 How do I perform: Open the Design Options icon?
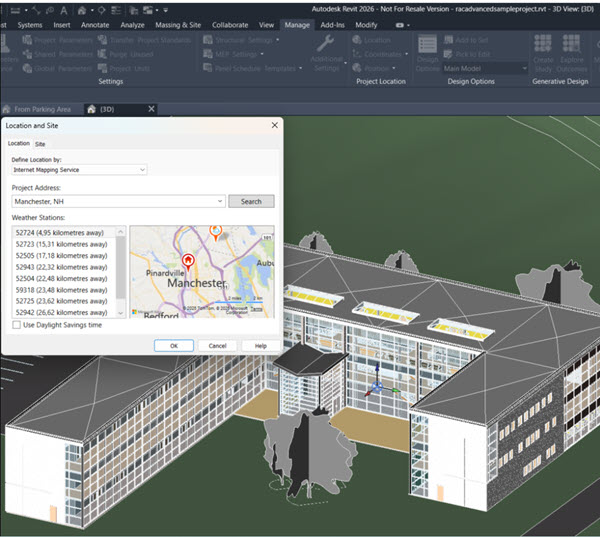(x=427, y=45)
